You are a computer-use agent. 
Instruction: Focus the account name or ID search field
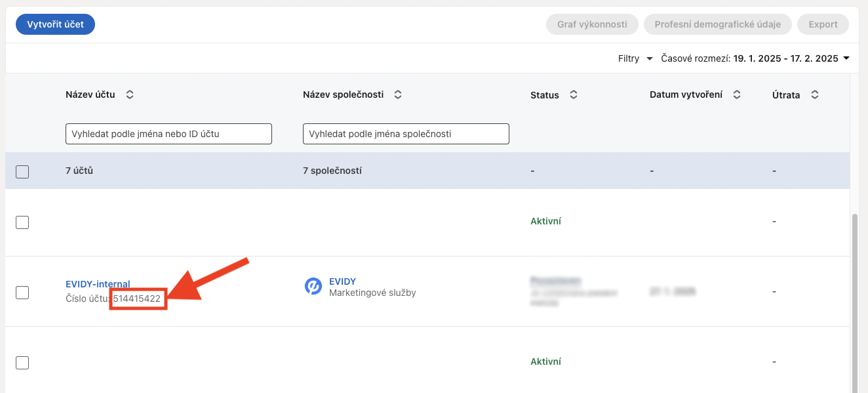(x=168, y=134)
